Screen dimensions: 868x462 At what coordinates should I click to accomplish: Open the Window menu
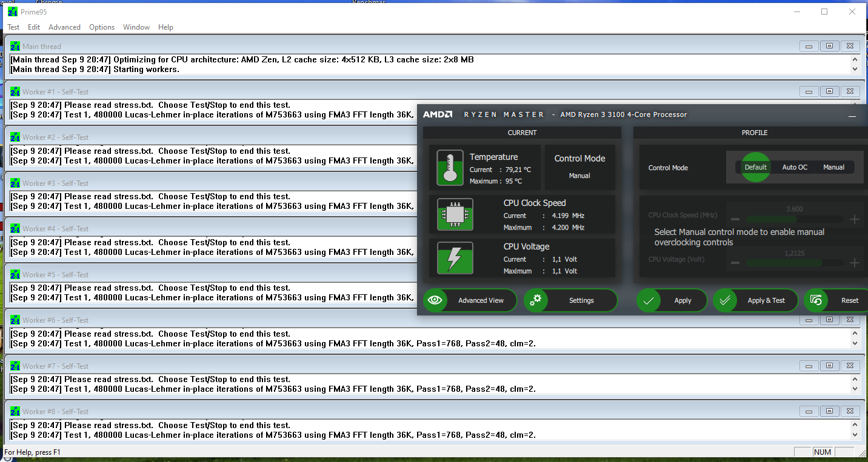[136, 27]
